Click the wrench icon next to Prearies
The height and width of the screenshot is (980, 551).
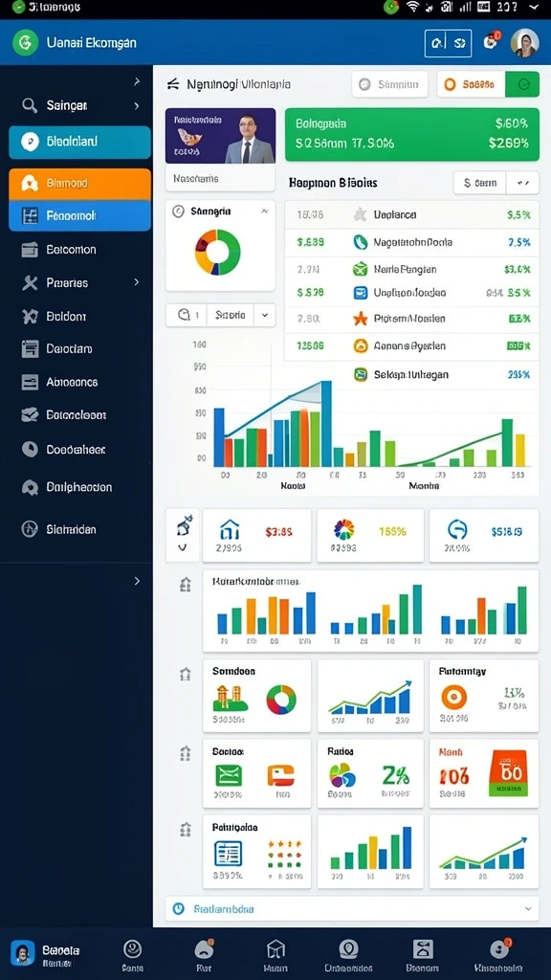click(x=30, y=282)
